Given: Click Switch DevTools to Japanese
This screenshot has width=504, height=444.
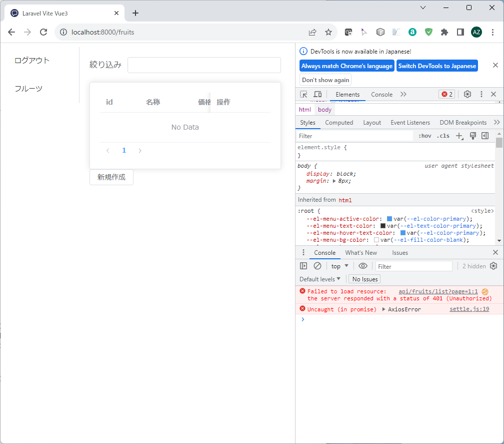Looking at the screenshot, I should point(437,66).
